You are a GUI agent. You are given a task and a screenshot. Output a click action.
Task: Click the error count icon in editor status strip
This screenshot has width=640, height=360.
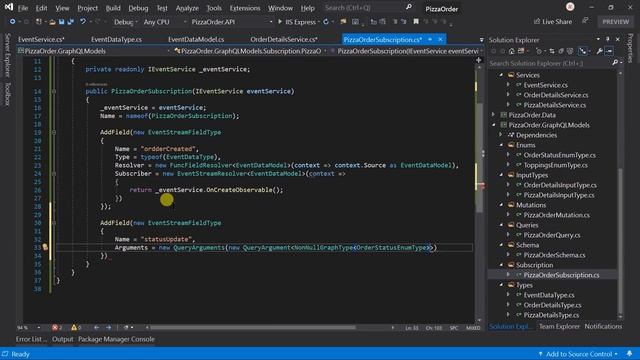[x=55, y=327]
